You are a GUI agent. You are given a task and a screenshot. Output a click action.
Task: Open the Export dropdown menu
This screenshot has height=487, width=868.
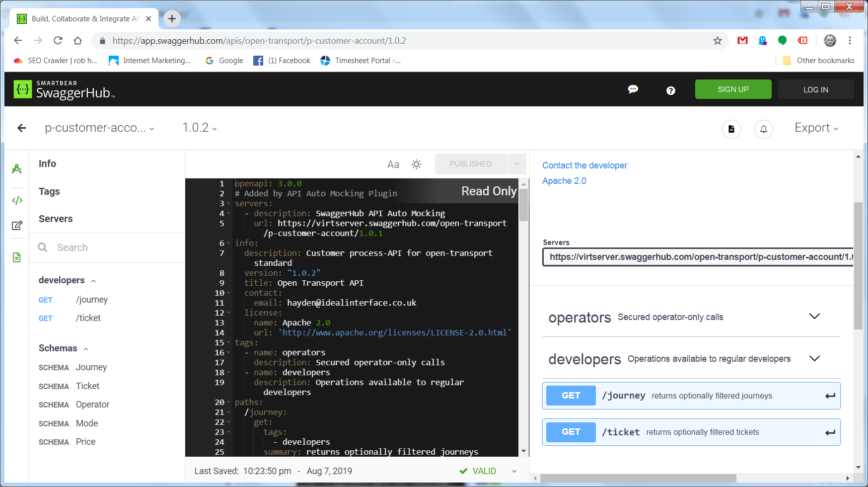click(816, 128)
